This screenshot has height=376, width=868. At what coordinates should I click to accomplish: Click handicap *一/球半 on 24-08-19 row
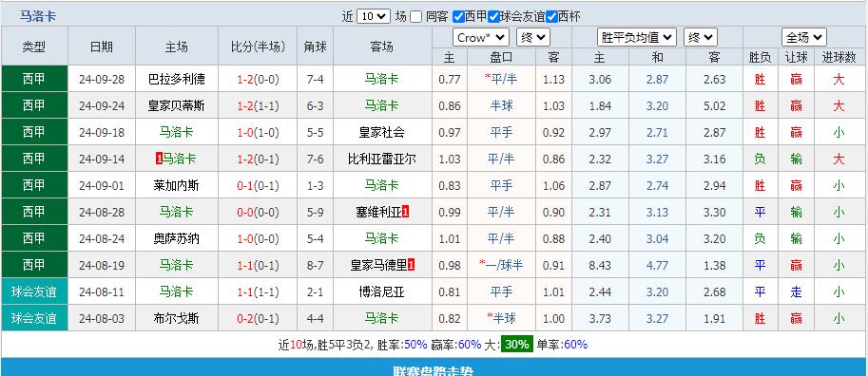501,265
